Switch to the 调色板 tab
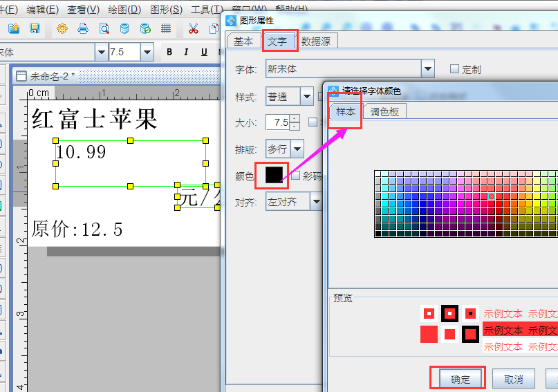 [x=385, y=111]
